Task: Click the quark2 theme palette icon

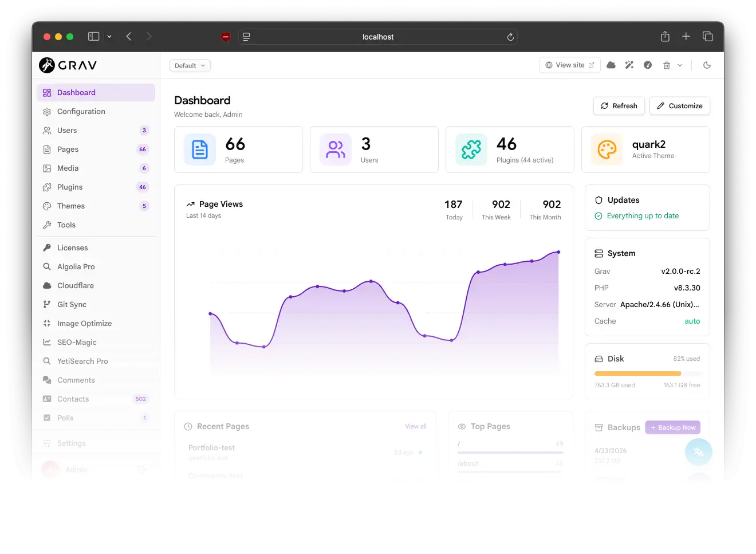Action: pyautogui.click(x=607, y=150)
